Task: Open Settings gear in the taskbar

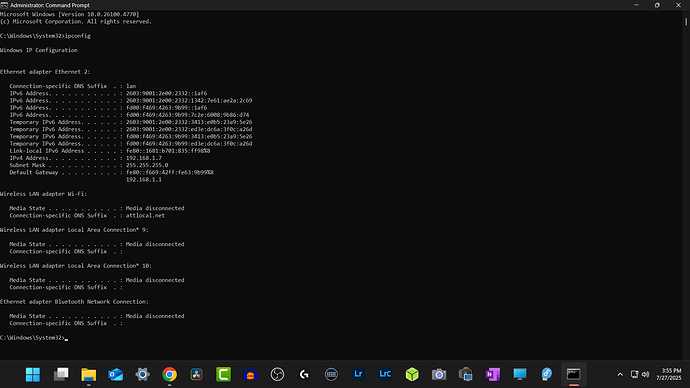Action: click(x=143, y=374)
